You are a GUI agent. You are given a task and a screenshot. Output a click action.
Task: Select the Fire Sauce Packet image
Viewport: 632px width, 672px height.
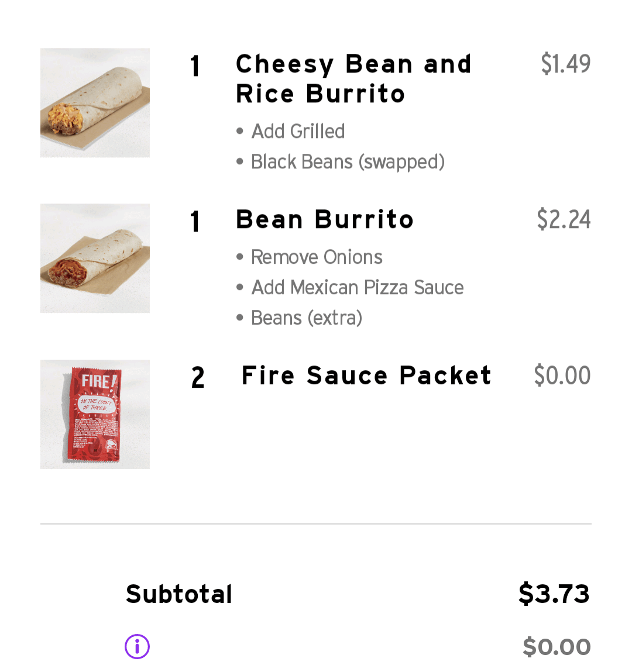click(95, 414)
